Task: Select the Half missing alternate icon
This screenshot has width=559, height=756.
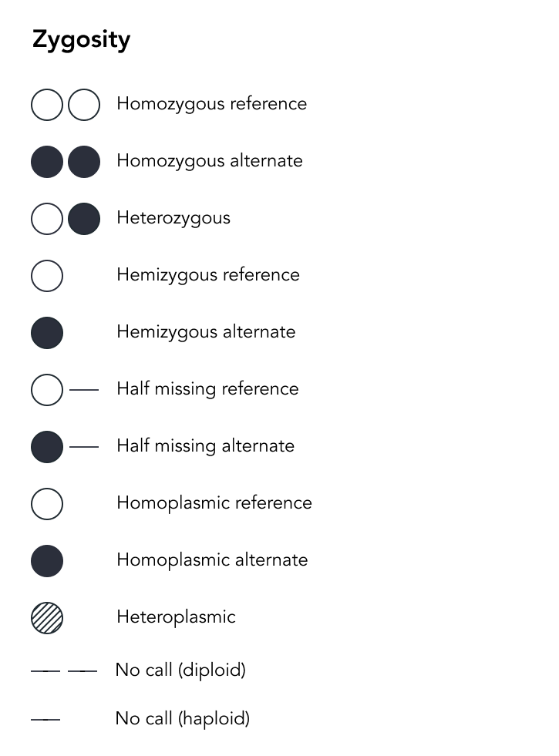Action: click(65, 447)
